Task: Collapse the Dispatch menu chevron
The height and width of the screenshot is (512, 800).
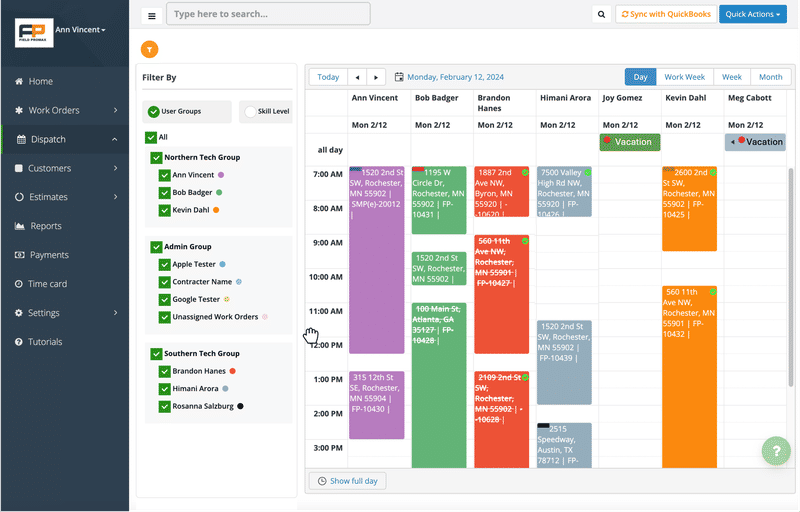Action: pyautogui.click(x=114, y=139)
